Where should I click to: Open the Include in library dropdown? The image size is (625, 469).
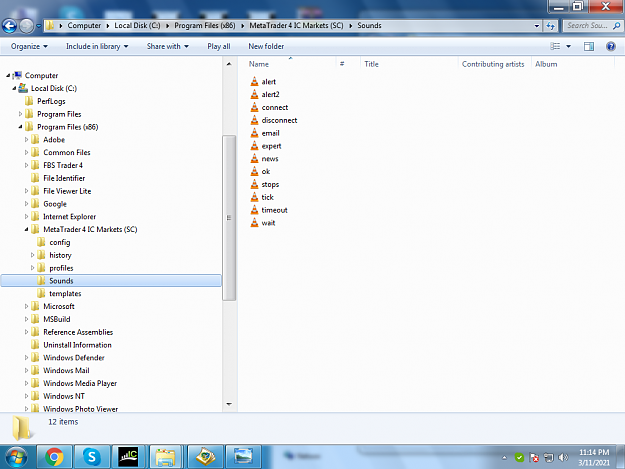97,47
